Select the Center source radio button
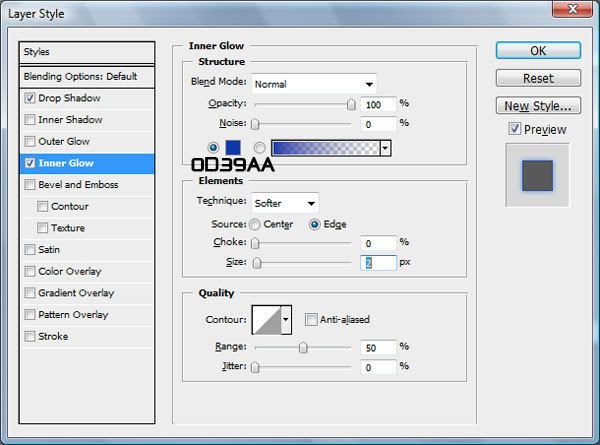This screenshot has height=445, width=600. [255, 224]
